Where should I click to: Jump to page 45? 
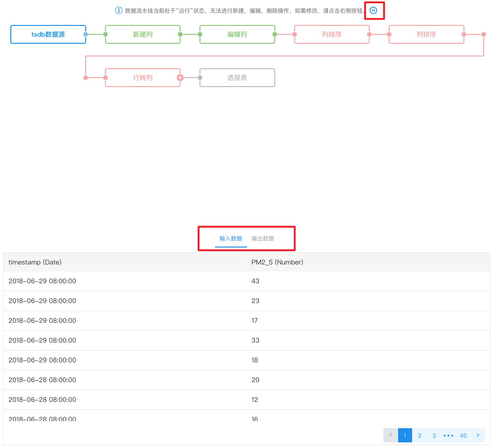[463, 435]
